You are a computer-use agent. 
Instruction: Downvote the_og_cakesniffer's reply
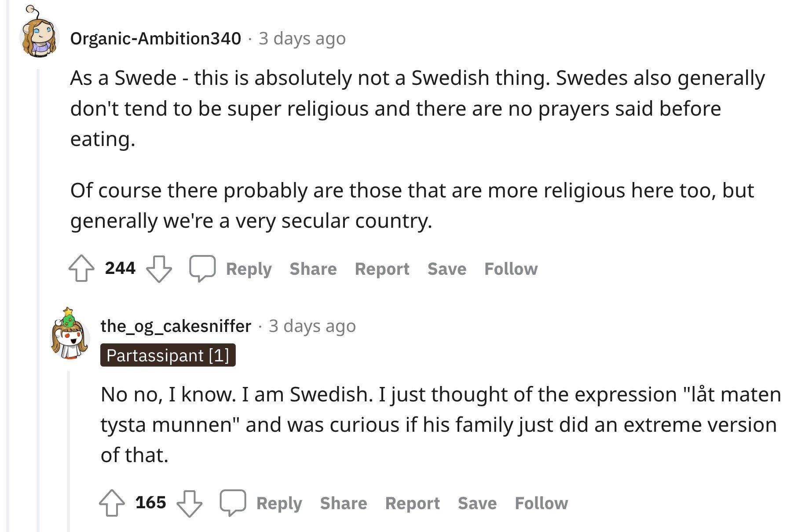click(189, 503)
